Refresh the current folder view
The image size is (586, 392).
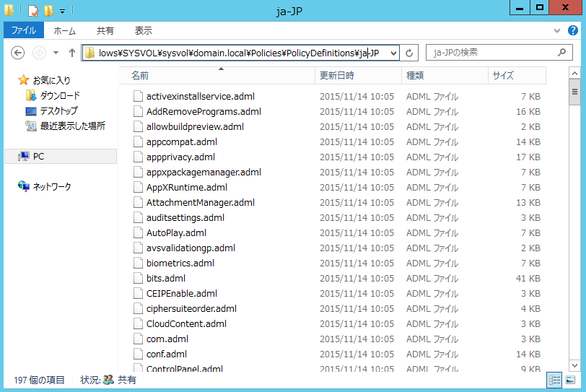(x=410, y=53)
